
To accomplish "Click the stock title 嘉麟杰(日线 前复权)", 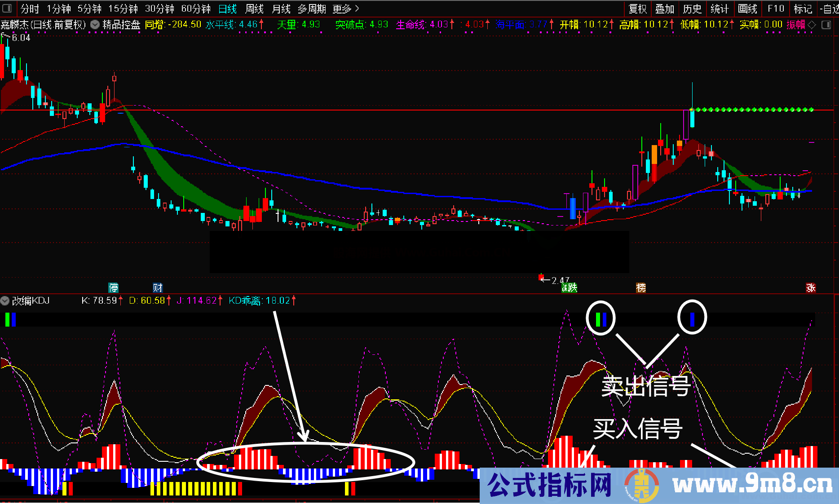I will click(x=43, y=25).
